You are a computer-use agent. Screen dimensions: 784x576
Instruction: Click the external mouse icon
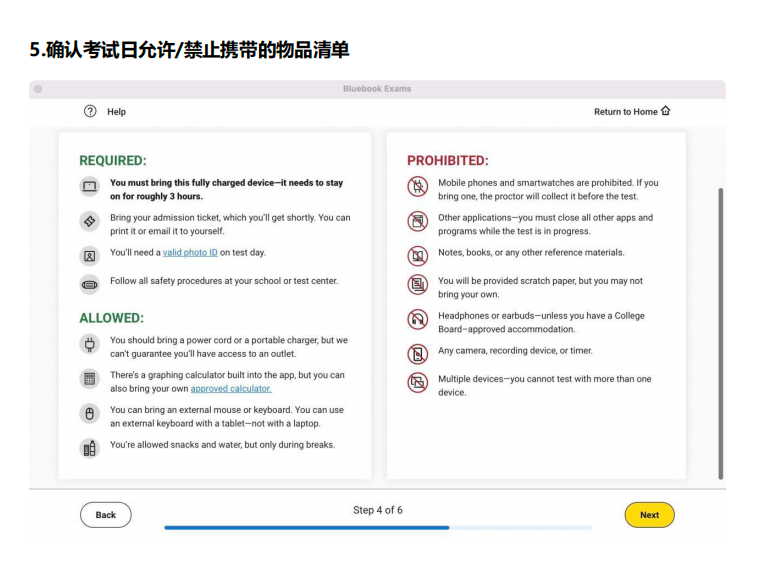[x=90, y=414]
